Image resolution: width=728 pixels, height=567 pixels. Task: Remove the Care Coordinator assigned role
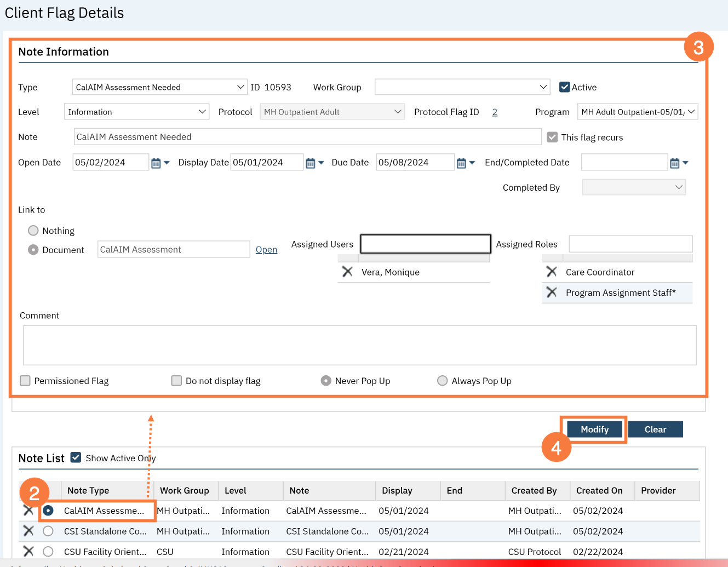point(552,272)
